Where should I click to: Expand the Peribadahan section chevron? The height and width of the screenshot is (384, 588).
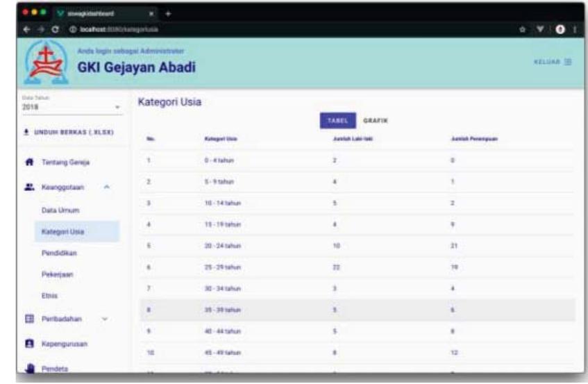click(x=105, y=319)
